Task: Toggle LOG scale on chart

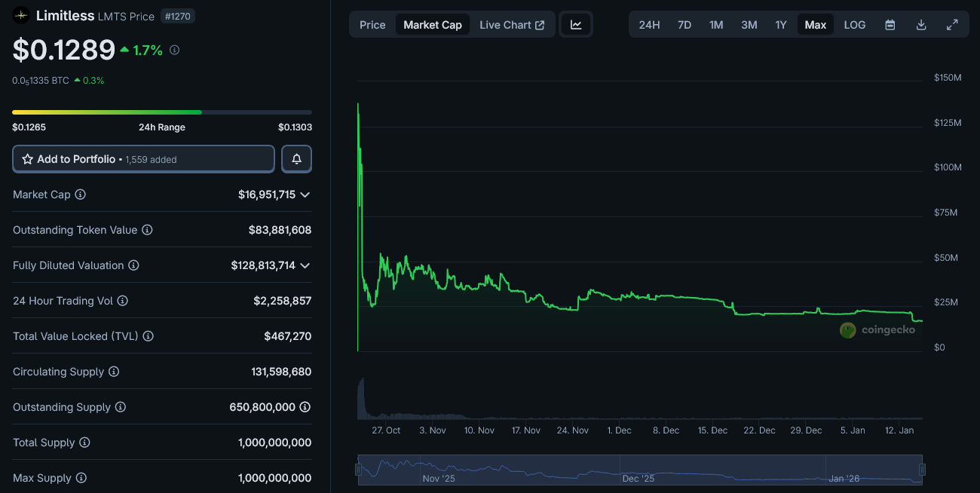Action: [x=855, y=25]
